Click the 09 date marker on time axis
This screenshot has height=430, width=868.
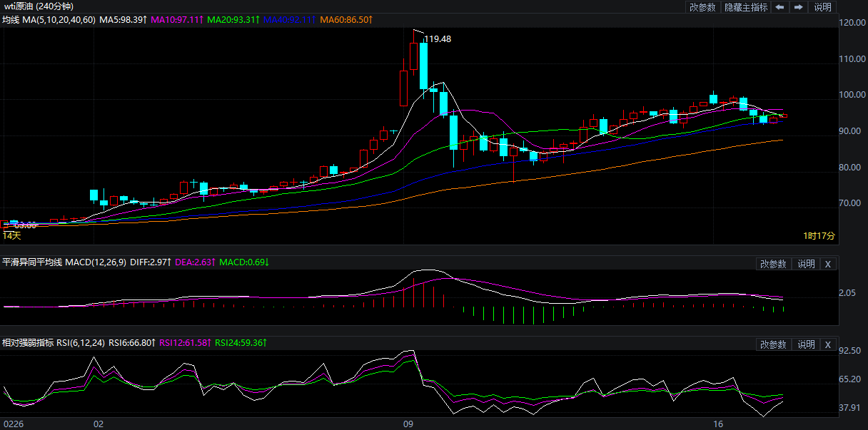408,424
